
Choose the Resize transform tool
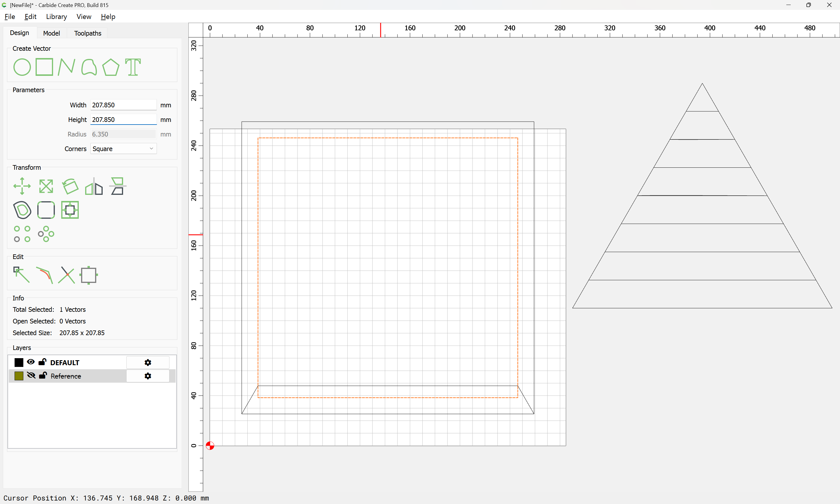46,186
